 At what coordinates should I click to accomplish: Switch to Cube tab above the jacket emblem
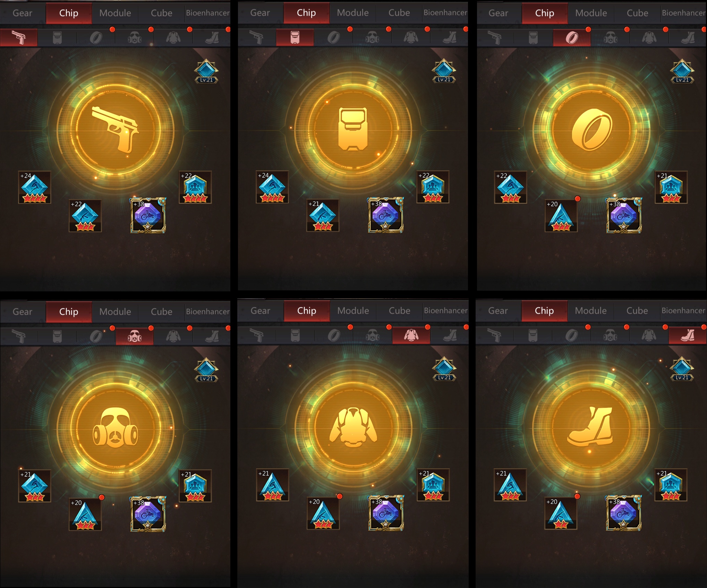tap(400, 311)
